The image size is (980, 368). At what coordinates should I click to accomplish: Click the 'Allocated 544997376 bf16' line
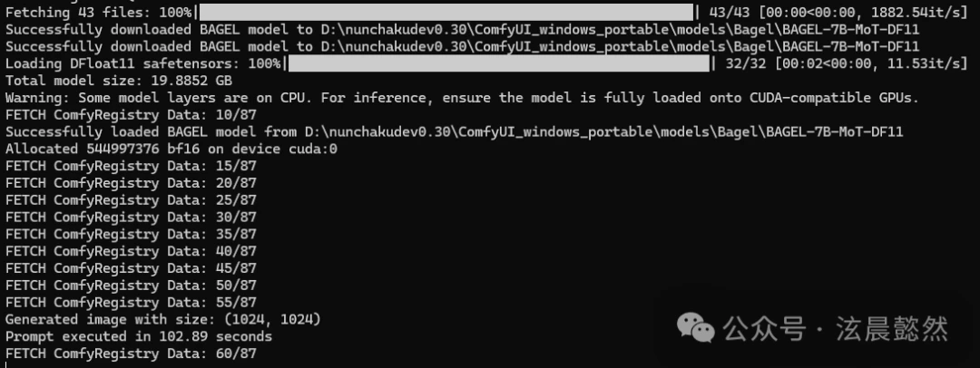(x=171, y=149)
